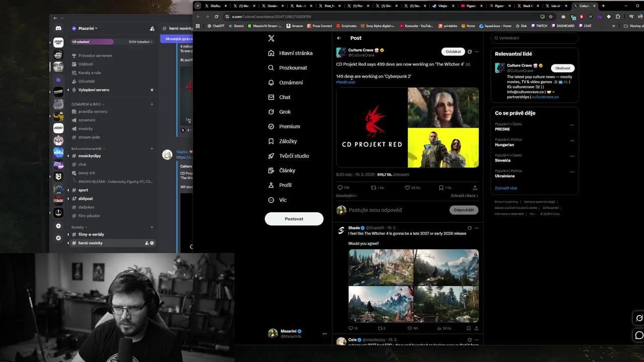Image resolution: width=644 pixels, height=362 pixels.
Task: Open options for PRESNE trend
Action: (572, 125)
